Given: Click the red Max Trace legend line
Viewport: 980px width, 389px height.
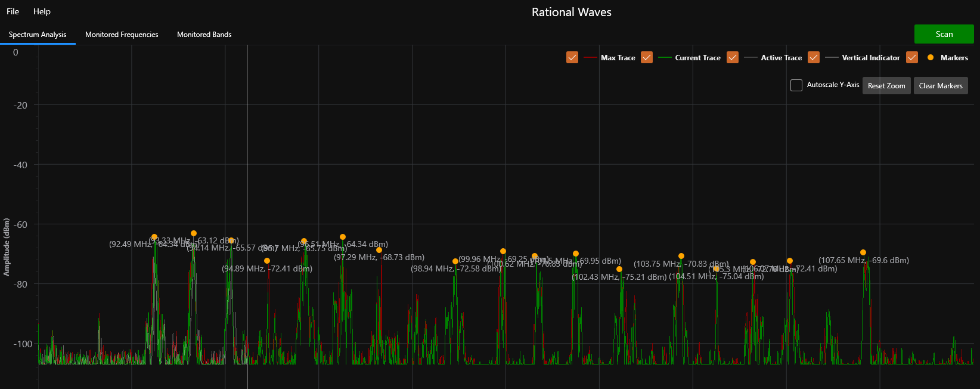Looking at the screenshot, I should pyautogui.click(x=590, y=58).
